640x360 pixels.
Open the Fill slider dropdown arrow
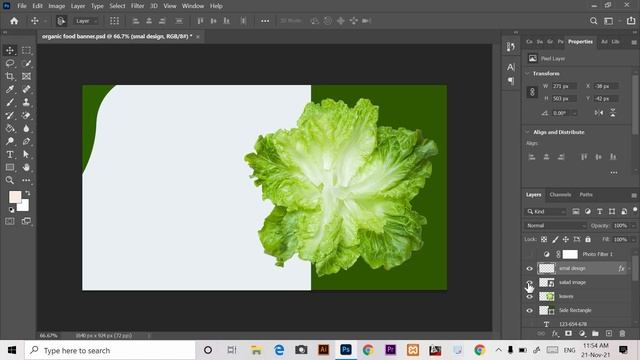point(633,239)
